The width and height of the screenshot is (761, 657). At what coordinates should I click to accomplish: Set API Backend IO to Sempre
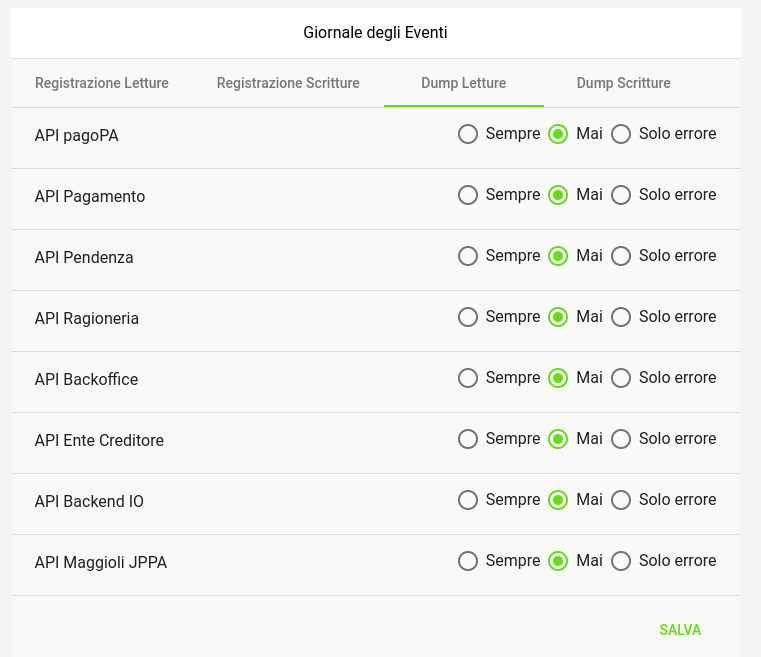pos(468,500)
